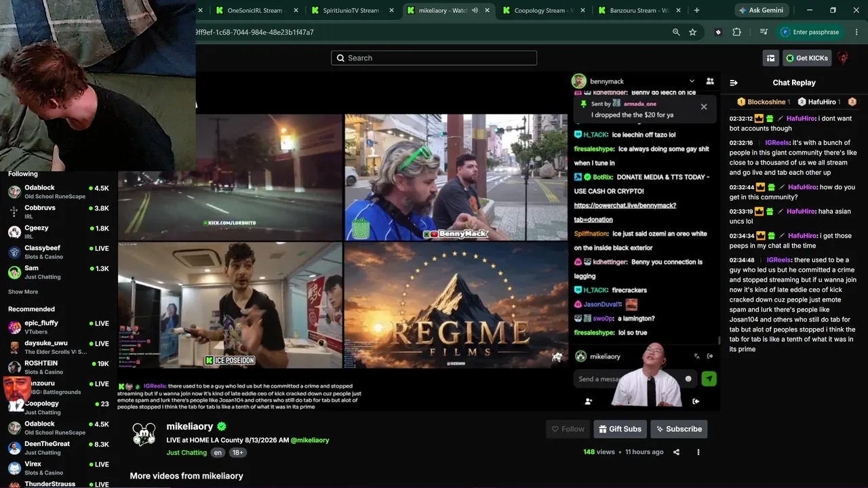The width and height of the screenshot is (868, 488).
Task: Open the powerchat.live/bennymack donation link
Action: point(625,212)
